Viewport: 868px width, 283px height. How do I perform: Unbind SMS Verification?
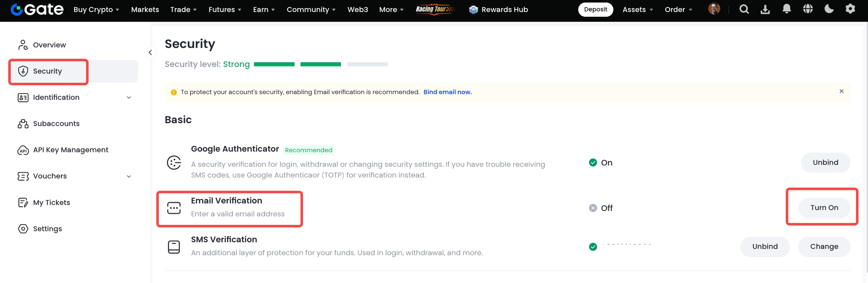(x=765, y=247)
